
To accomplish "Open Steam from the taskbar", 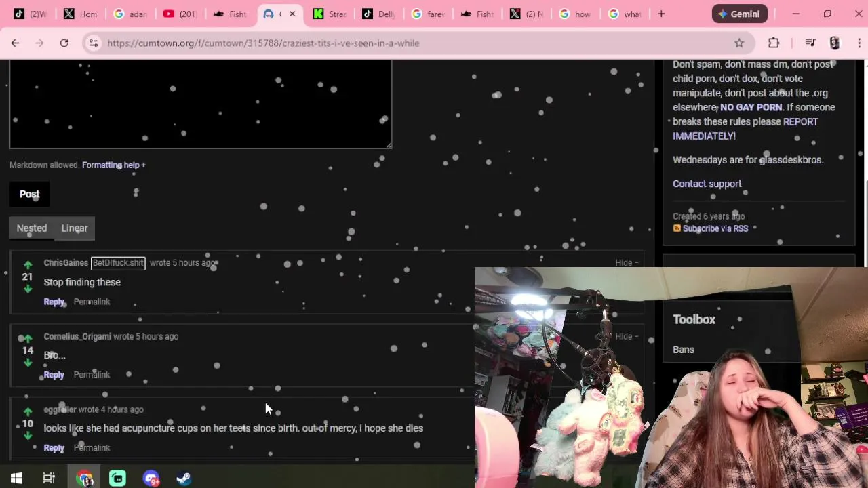I will click(x=184, y=479).
